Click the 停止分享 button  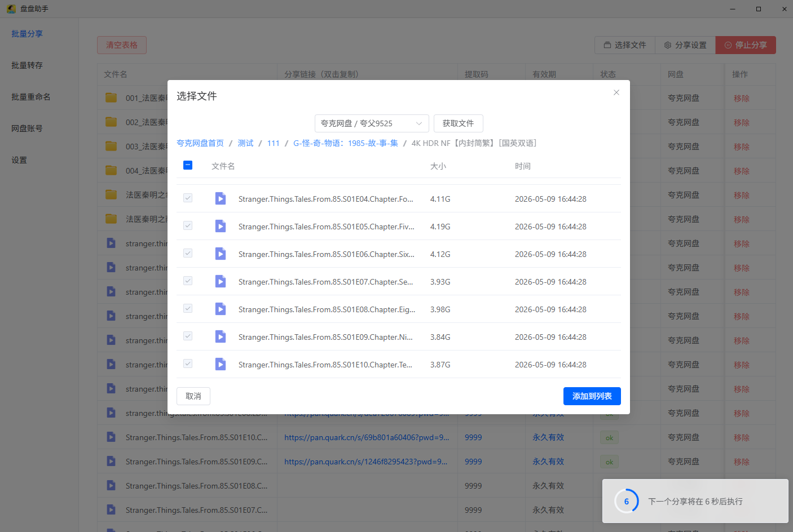click(x=746, y=45)
